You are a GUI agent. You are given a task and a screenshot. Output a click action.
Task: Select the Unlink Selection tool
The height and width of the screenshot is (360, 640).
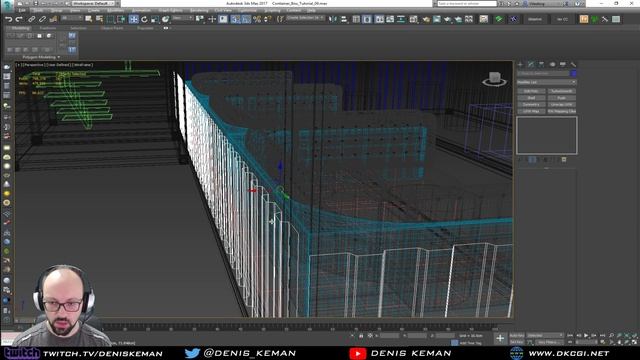pyautogui.click(x=42, y=19)
